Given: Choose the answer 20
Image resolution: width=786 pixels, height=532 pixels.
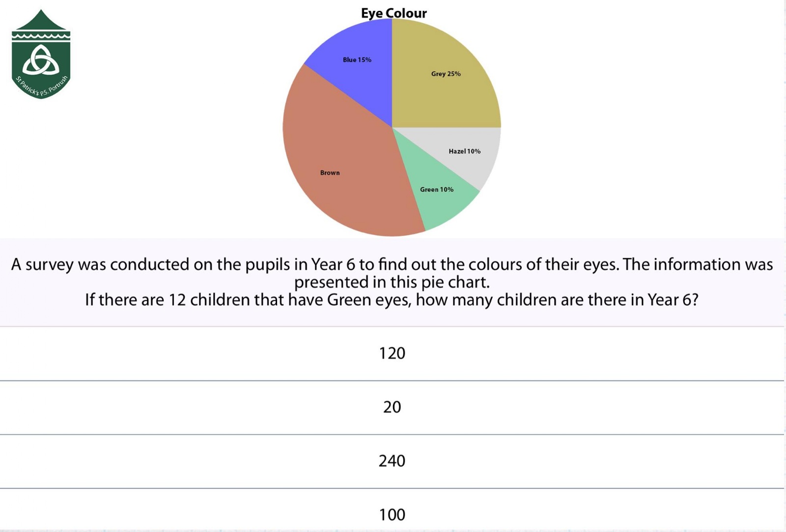Looking at the screenshot, I should tap(392, 407).
